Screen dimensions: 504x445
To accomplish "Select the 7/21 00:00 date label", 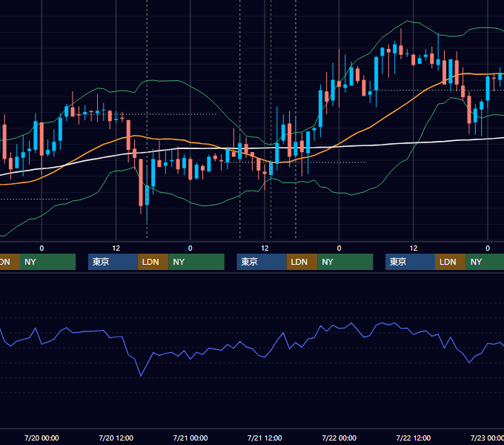I will click(x=190, y=438).
